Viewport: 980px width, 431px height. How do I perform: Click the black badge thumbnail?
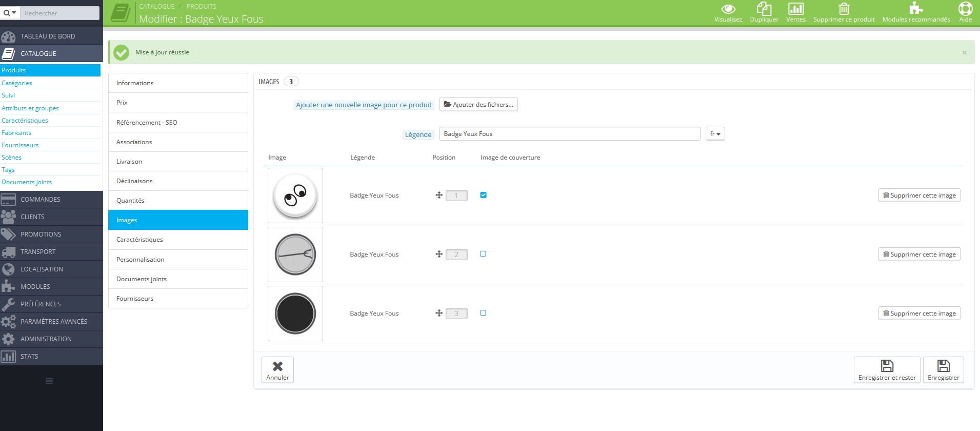[x=295, y=314]
